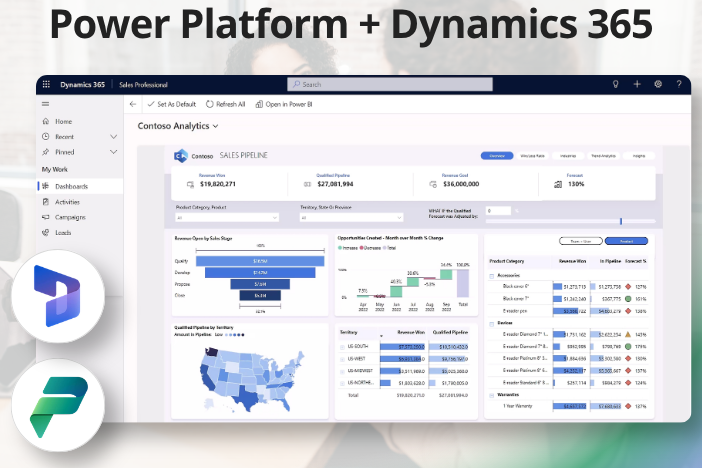
Task: Toggle the Product view button
Action: pos(626,241)
